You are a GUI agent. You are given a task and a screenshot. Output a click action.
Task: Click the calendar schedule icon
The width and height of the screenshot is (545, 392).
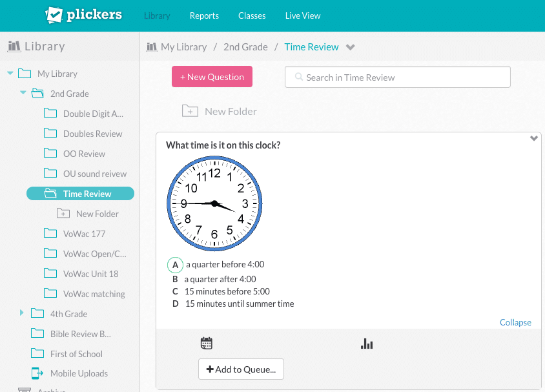[x=207, y=343]
